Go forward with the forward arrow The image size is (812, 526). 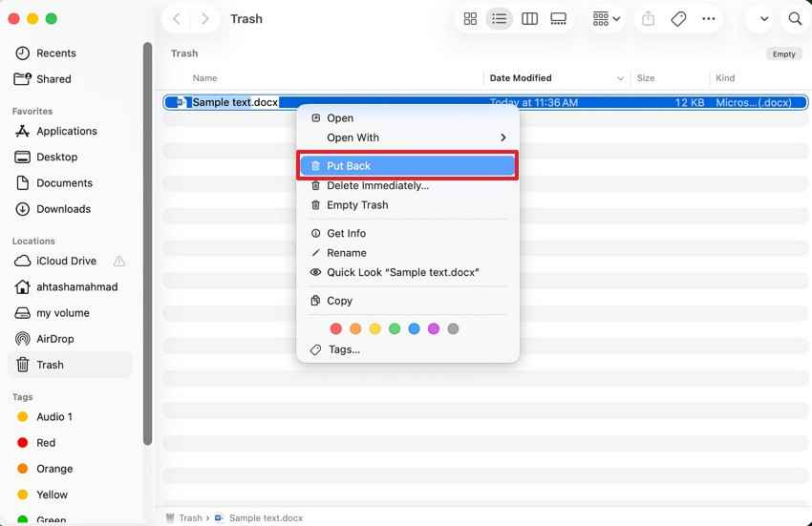tap(205, 19)
